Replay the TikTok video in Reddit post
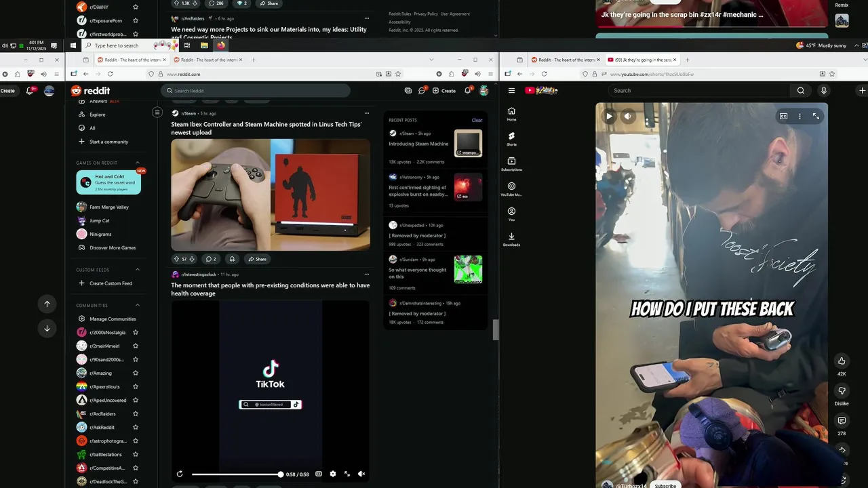Screen dimensions: 868x488 [179, 474]
